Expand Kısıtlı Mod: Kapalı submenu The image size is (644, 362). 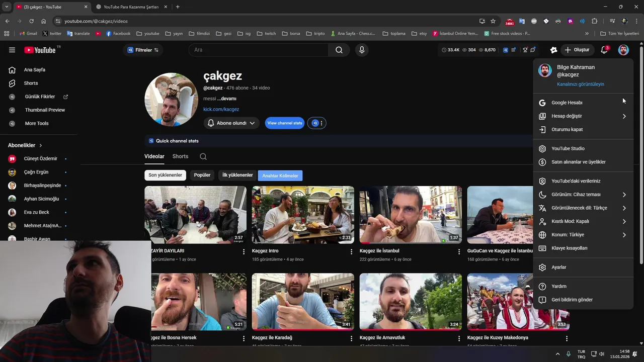[x=583, y=221]
